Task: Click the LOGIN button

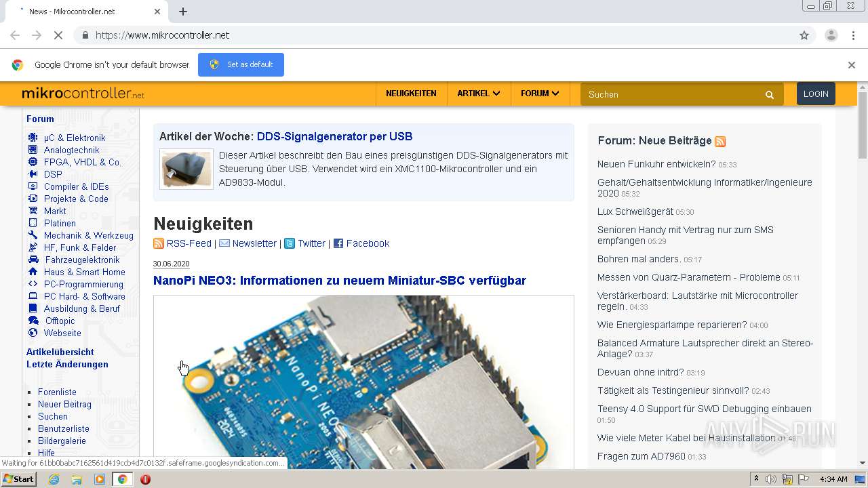Action: click(816, 94)
